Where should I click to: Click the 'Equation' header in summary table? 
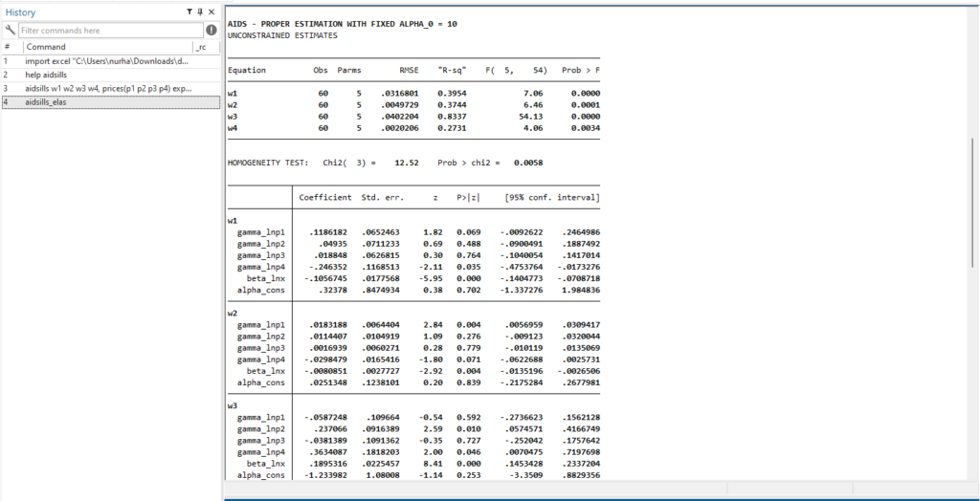[x=247, y=70]
